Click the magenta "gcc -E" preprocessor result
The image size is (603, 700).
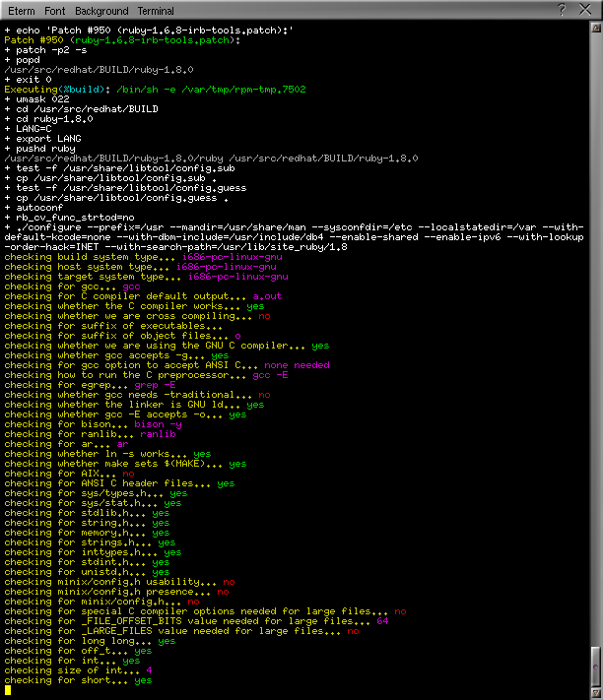270,374
